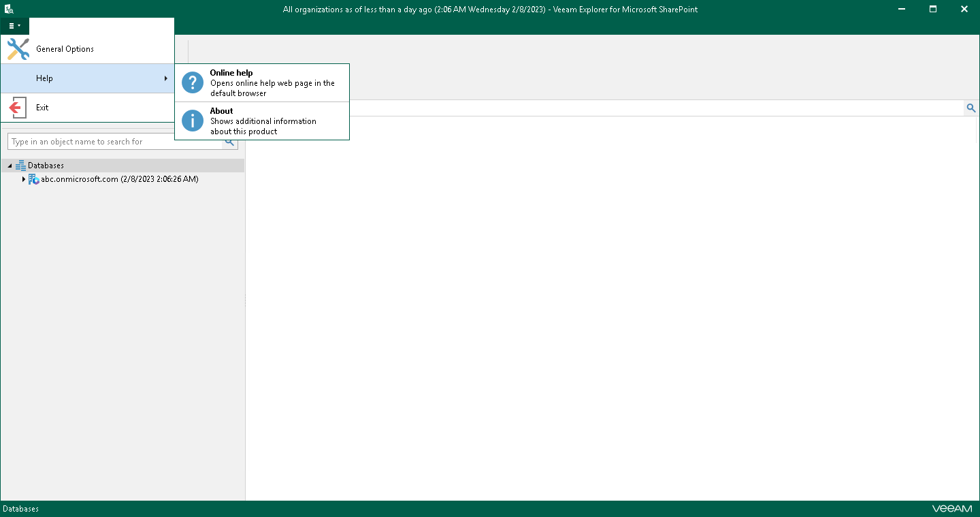Viewport: 980px width, 517px height.
Task: Open the main menu dropdown arrow
Action: (20, 25)
